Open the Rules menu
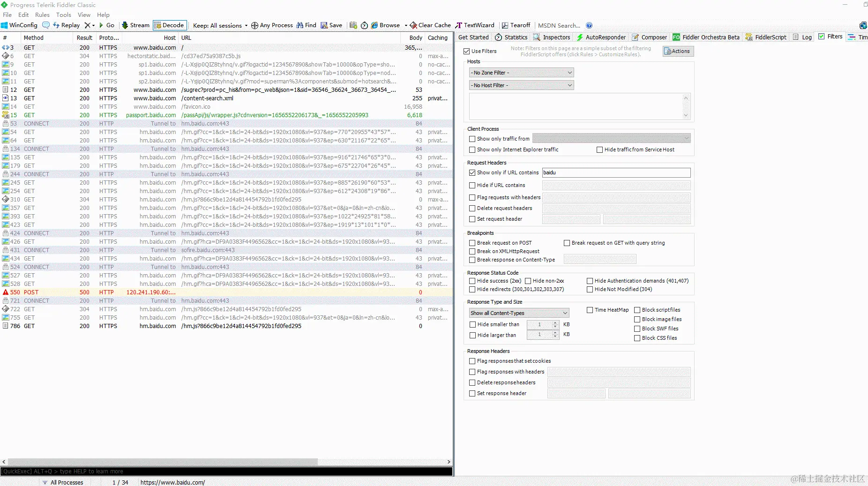This screenshot has height=486, width=868. 42,15
